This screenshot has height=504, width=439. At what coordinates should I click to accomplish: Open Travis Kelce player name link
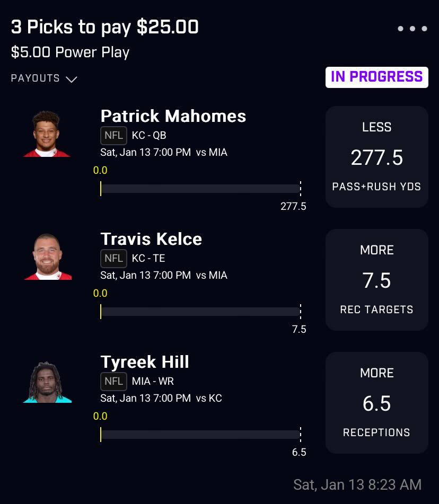151,239
